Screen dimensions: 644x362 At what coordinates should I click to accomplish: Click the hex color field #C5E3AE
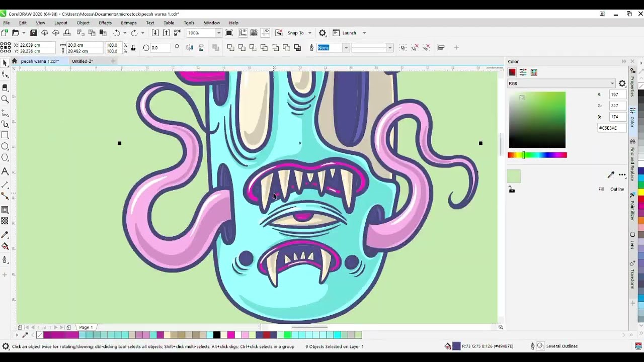(x=612, y=128)
